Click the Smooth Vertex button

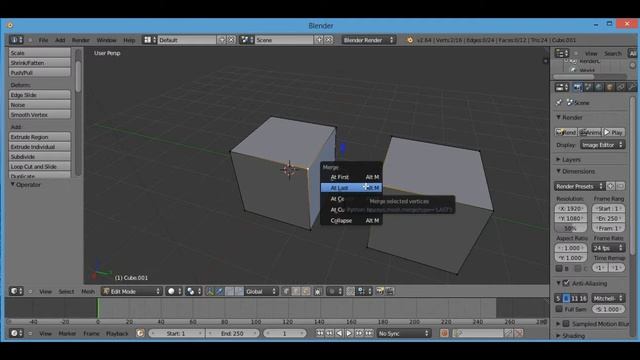[40, 115]
